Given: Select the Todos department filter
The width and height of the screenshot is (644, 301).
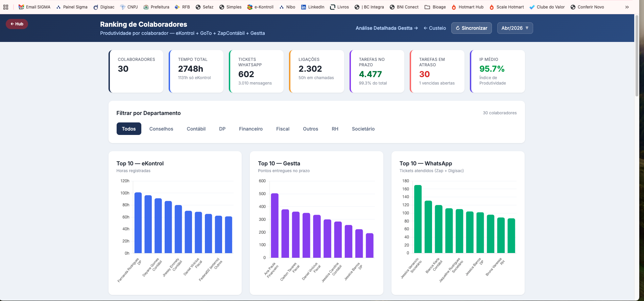Looking at the screenshot, I should tap(129, 129).
